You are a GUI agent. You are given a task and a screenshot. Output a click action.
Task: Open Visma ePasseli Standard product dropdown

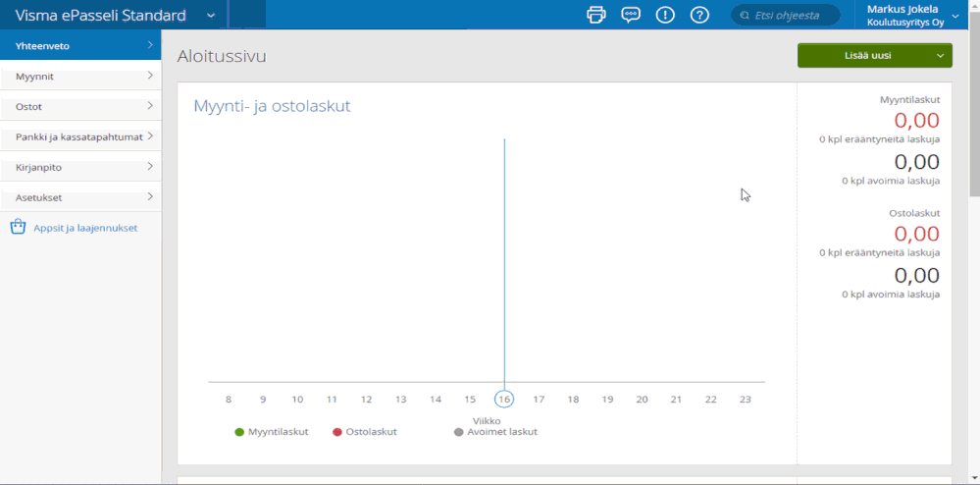click(x=211, y=16)
